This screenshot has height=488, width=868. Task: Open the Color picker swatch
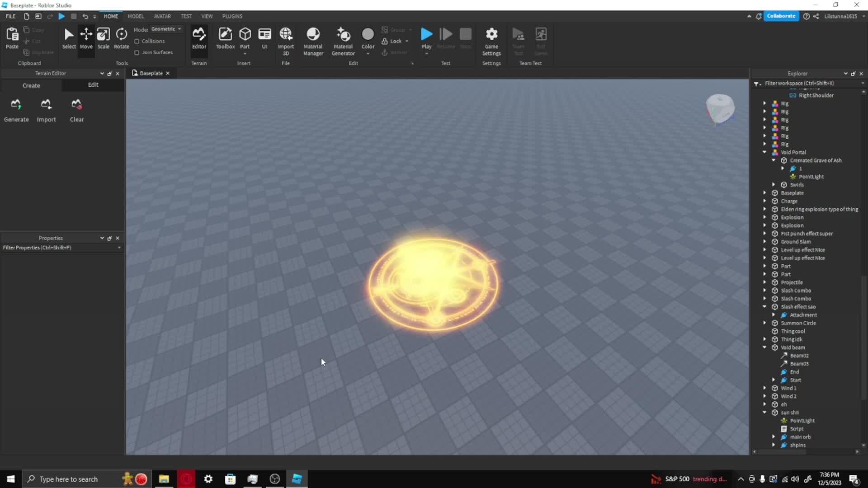[x=368, y=34]
